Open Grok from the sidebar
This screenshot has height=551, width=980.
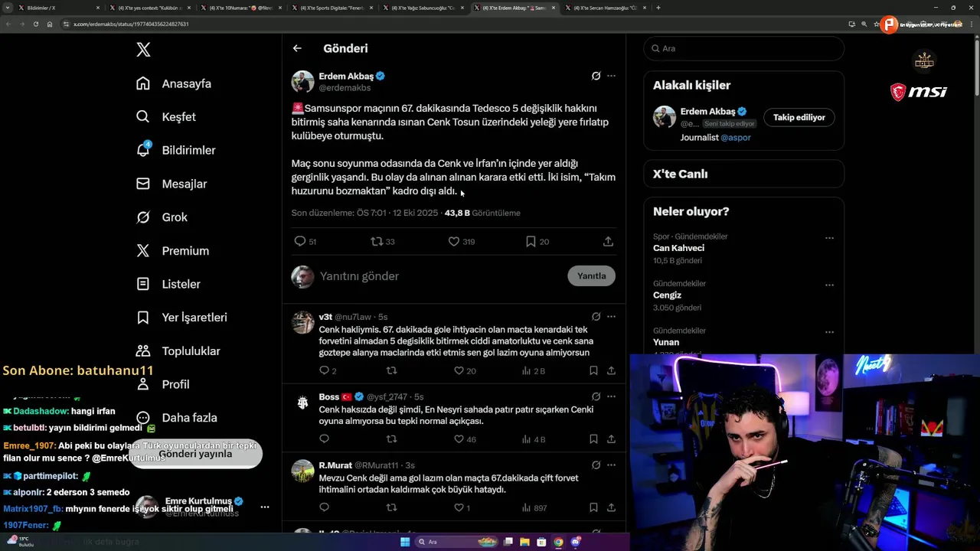(162, 217)
